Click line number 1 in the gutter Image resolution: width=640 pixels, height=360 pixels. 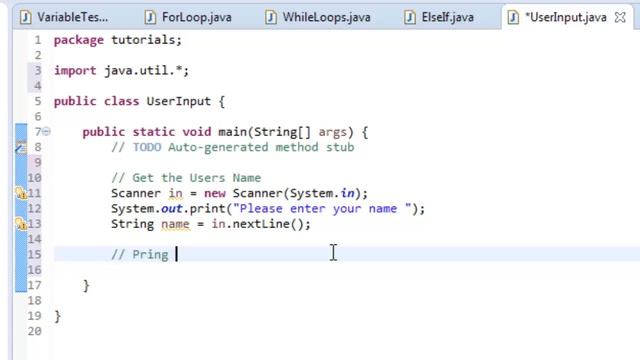click(x=38, y=40)
